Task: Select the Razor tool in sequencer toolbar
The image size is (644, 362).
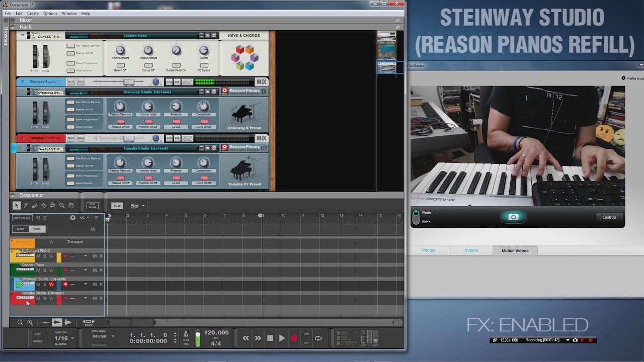Action: pyautogui.click(x=44, y=205)
